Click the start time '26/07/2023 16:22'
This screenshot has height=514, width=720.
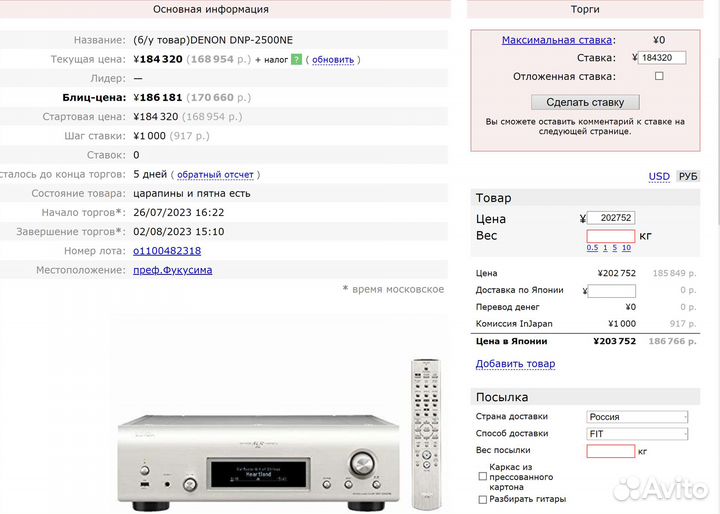[x=179, y=213]
